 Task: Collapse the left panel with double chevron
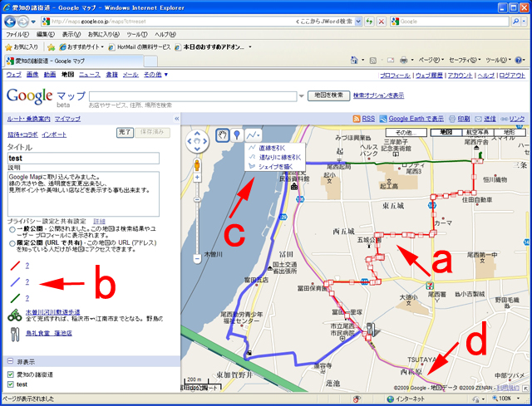(177, 119)
